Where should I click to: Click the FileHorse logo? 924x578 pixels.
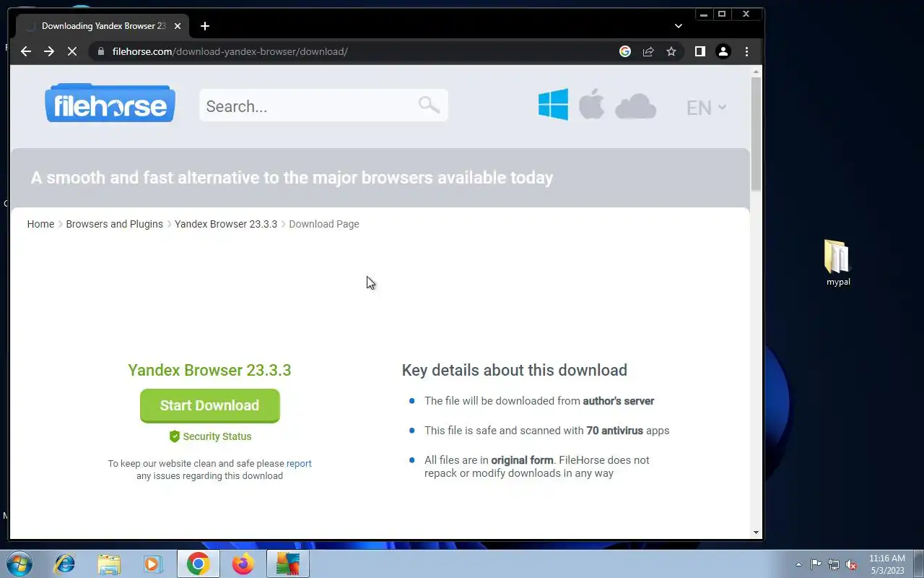point(110,103)
